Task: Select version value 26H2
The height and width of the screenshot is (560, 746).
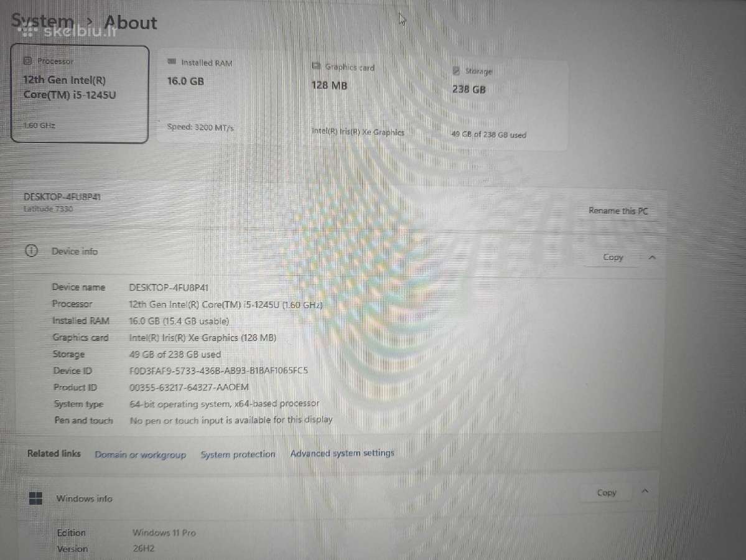Action: coord(144,548)
